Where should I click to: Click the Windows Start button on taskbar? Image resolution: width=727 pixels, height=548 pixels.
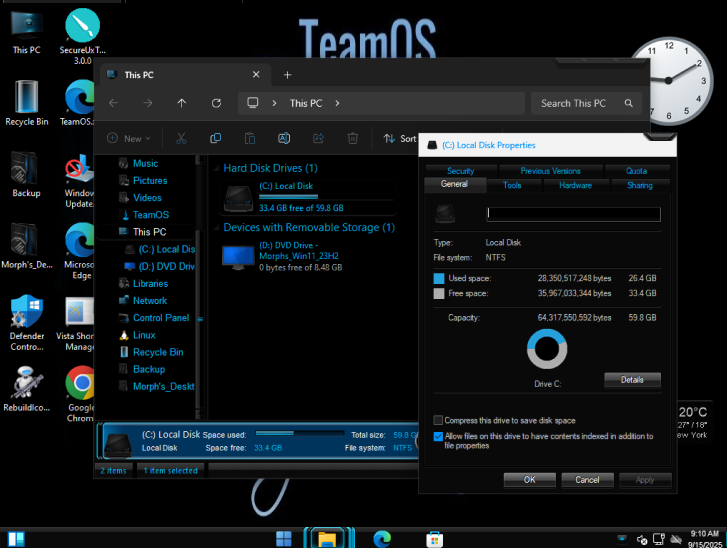pyautogui.click(x=283, y=539)
